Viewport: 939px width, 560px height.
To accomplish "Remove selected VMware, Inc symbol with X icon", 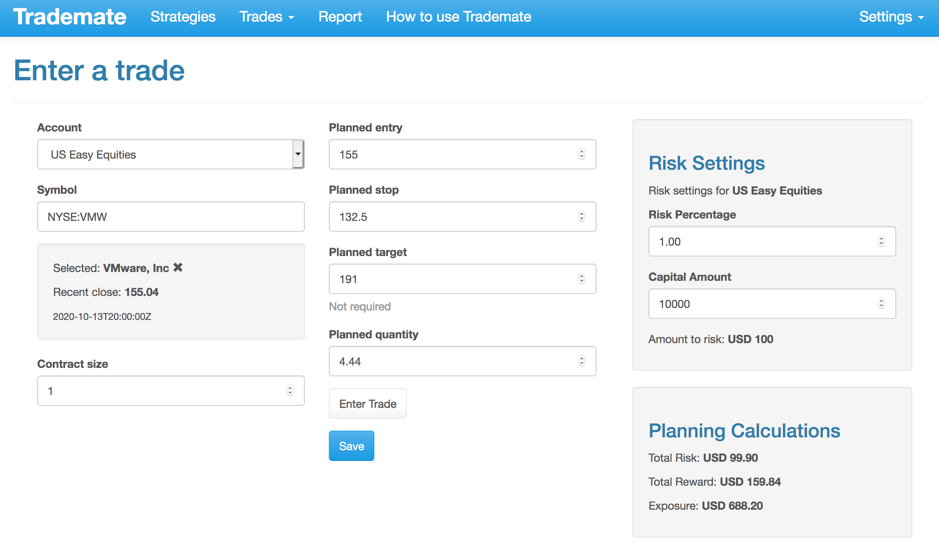I will tap(178, 268).
